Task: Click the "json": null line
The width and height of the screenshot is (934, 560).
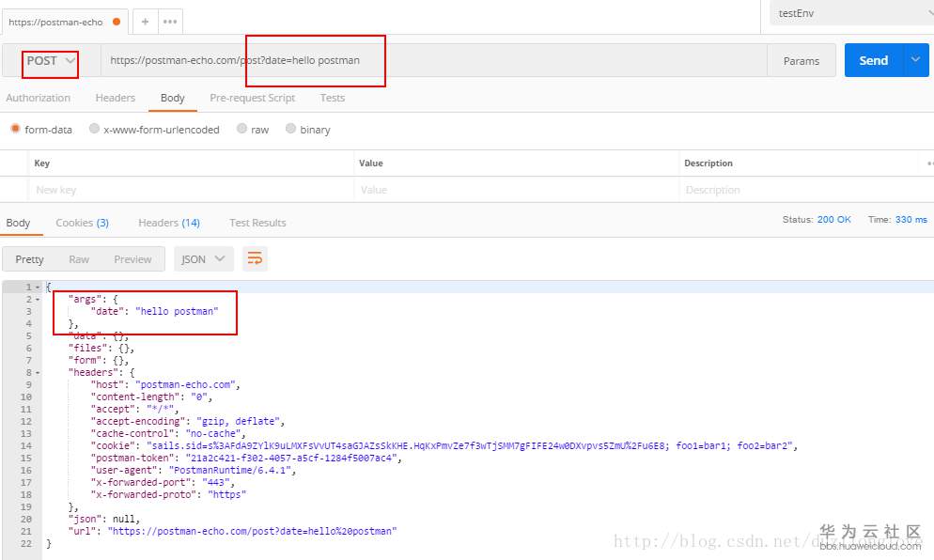Action: point(103,520)
